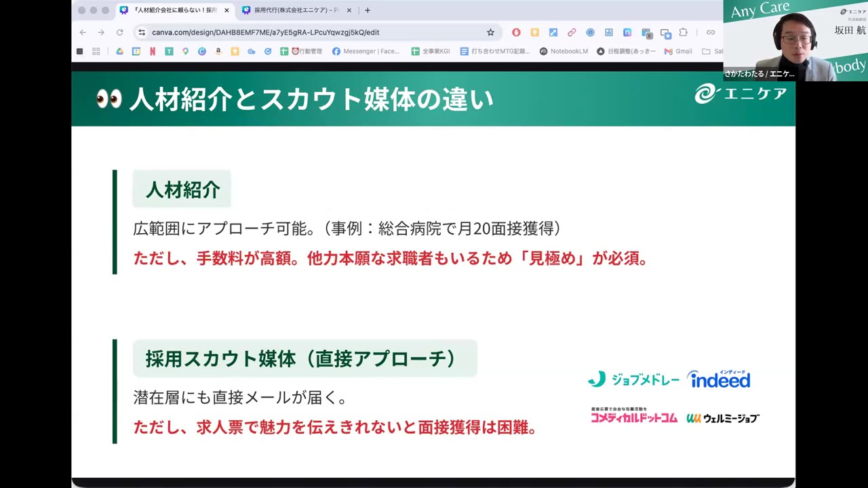Viewport: 868px width, 488px height.
Task: Open the Gmail bookmark
Action: pos(678,51)
